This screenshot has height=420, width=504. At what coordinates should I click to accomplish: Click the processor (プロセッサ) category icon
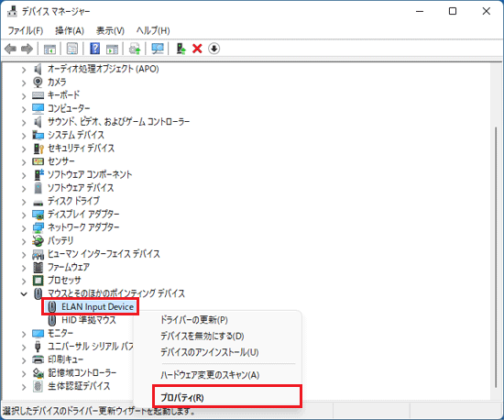[38, 281]
